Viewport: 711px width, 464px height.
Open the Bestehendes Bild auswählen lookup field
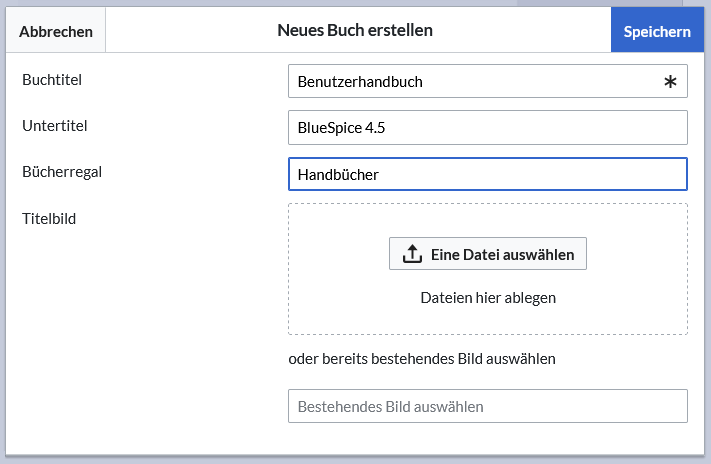coord(488,406)
